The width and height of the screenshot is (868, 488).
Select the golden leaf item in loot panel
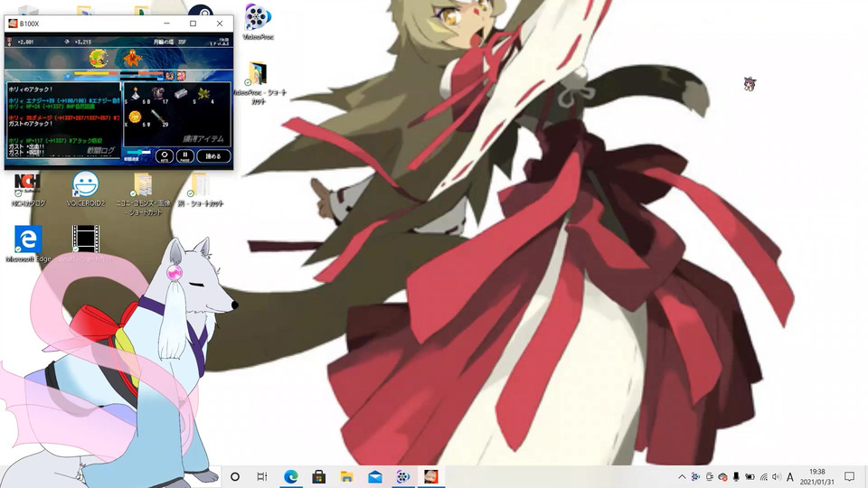click(203, 93)
